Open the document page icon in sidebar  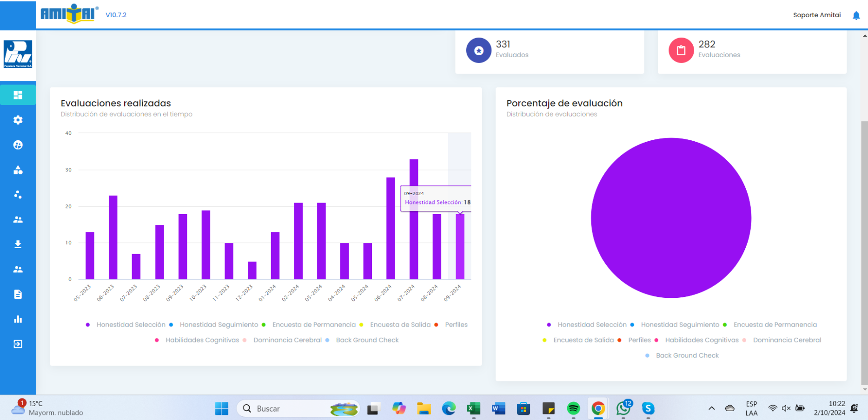pyautogui.click(x=18, y=294)
